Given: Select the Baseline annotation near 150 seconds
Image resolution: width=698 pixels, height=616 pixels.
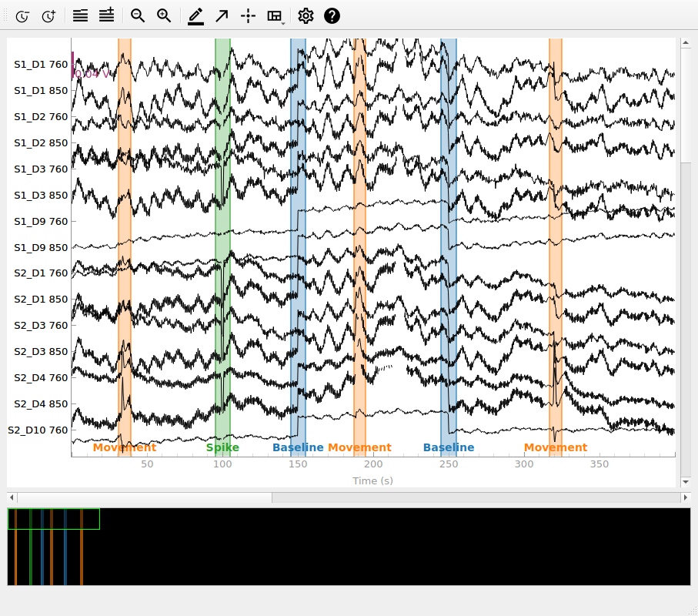Looking at the screenshot, I should click(x=298, y=447).
